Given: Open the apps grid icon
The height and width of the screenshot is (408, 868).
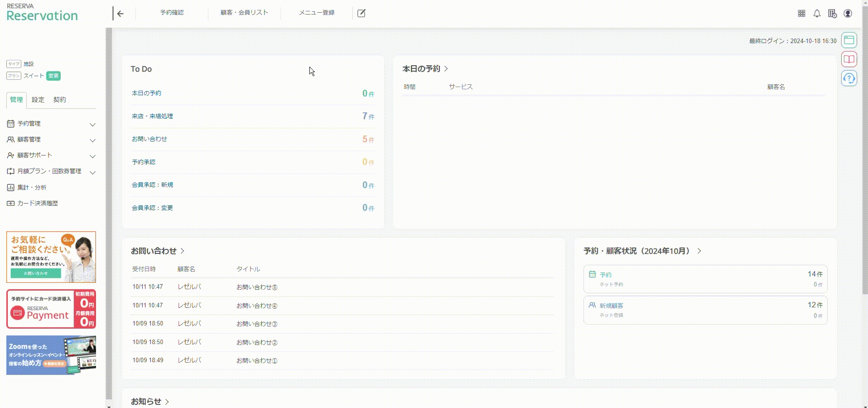Looking at the screenshot, I should (801, 14).
